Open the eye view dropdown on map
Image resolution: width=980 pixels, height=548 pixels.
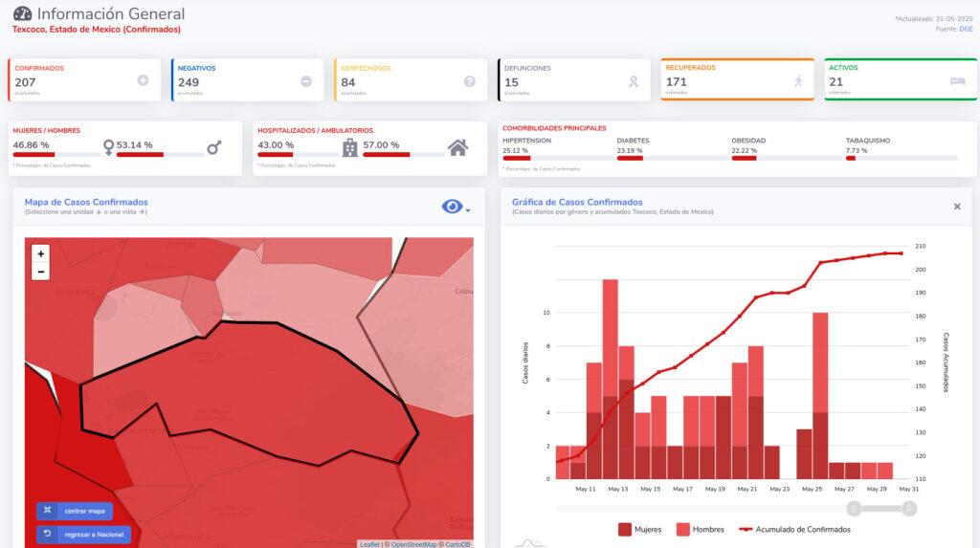(456, 207)
